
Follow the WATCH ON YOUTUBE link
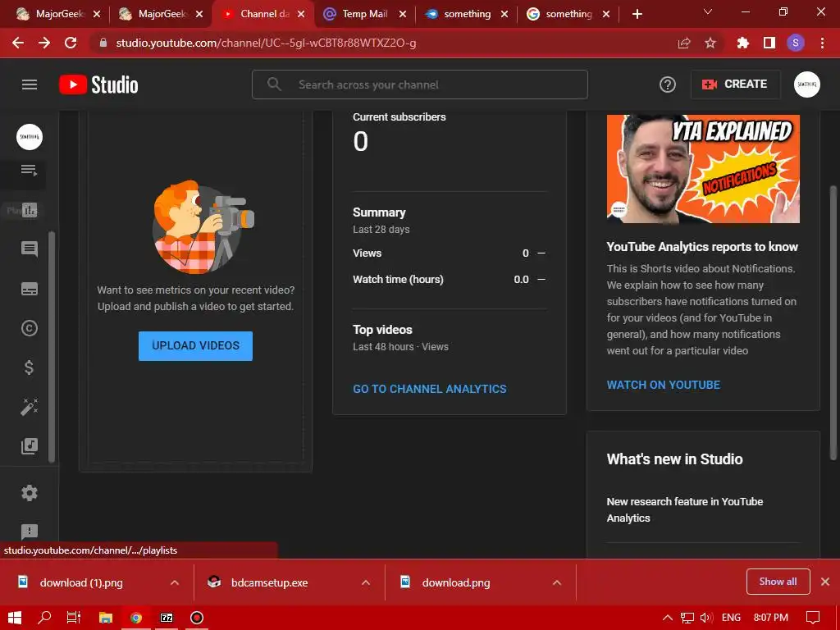point(663,385)
